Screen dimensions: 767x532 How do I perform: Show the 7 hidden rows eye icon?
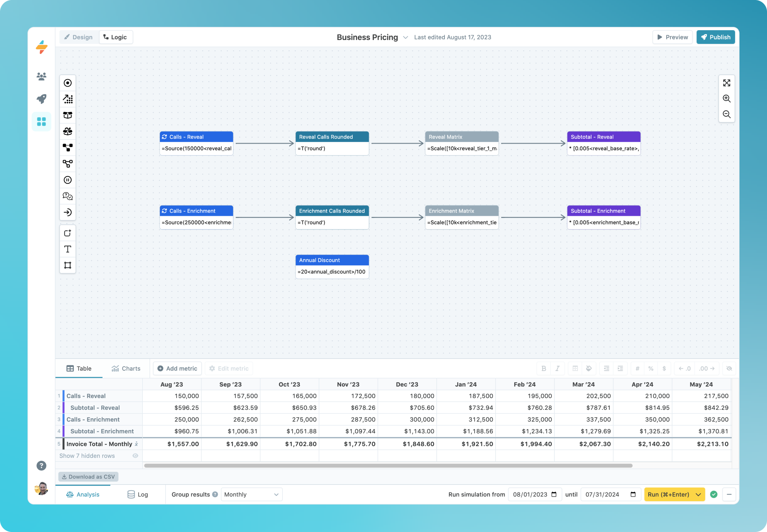135,456
